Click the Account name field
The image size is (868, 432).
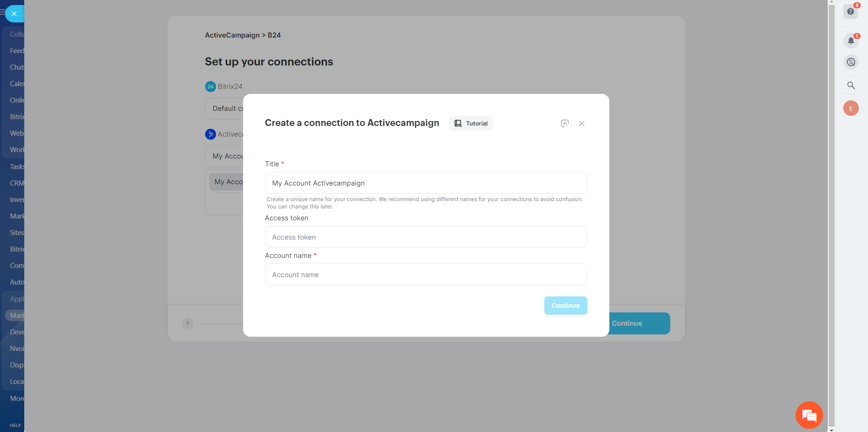click(x=426, y=274)
